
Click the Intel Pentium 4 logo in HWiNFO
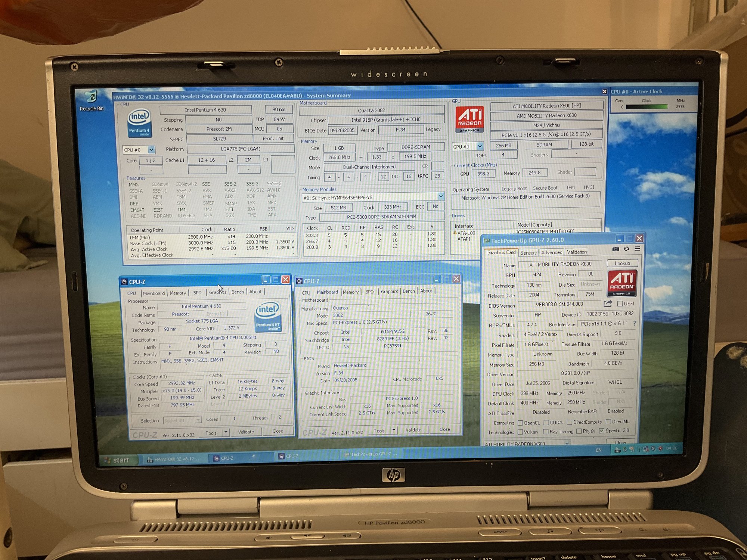click(140, 124)
